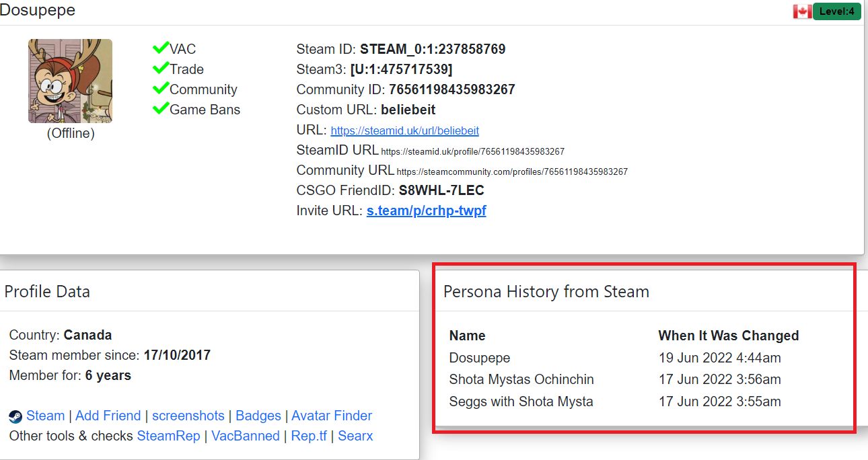Click the 17 Jun 2022 3:56am date
Screen dimensions: 868x460
tap(720, 379)
